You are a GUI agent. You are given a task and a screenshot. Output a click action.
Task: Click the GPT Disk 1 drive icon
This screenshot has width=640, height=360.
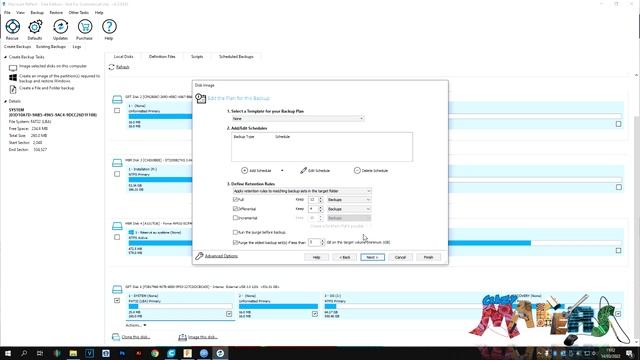pyautogui.click(x=117, y=99)
